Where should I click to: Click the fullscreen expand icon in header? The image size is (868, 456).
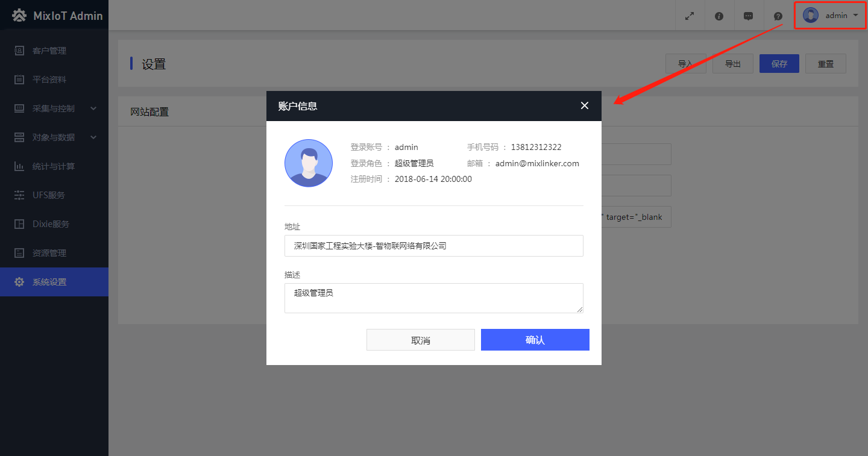[690, 16]
